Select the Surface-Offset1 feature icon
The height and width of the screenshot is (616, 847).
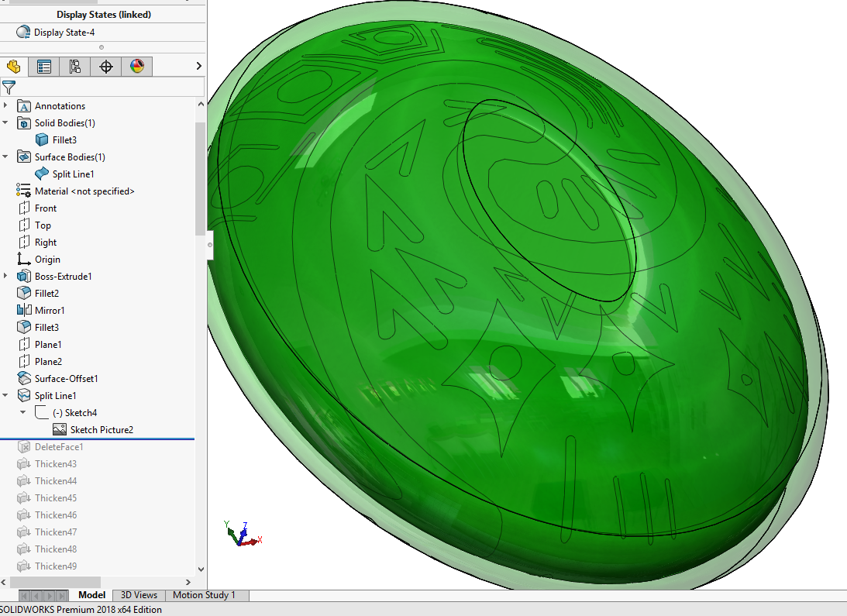pyautogui.click(x=24, y=379)
